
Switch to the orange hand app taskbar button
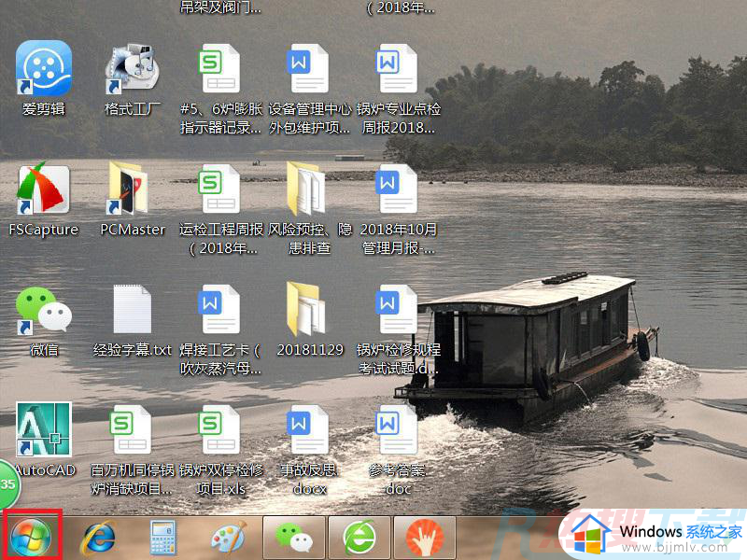click(425, 538)
